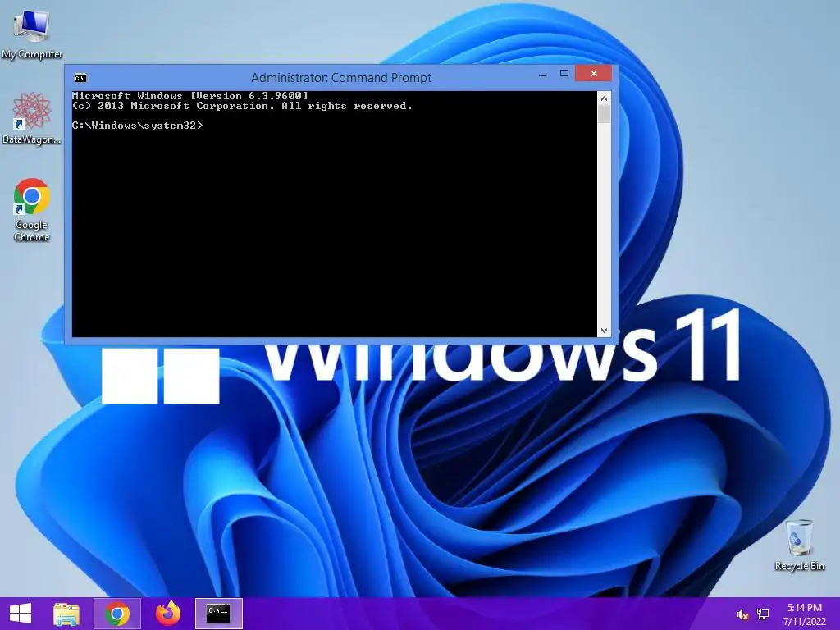
Task: Open the Command Prompt system menu icon
Action: coord(80,78)
